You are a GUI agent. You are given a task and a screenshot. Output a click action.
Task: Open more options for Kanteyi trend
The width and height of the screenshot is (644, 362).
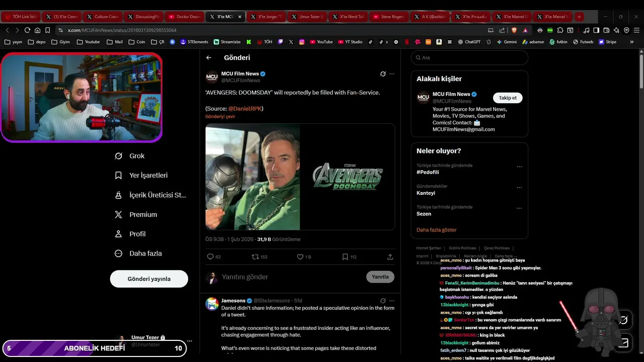pyautogui.click(x=519, y=188)
